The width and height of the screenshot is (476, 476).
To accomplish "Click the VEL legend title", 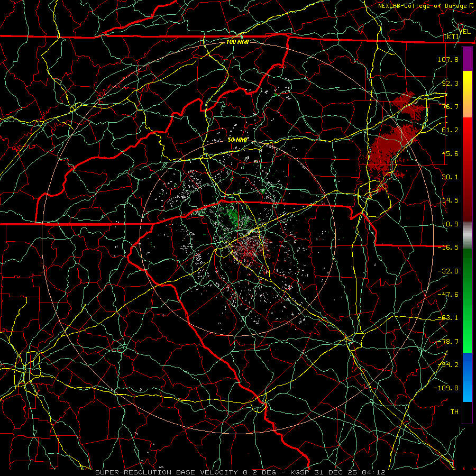I will coord(464,31).
